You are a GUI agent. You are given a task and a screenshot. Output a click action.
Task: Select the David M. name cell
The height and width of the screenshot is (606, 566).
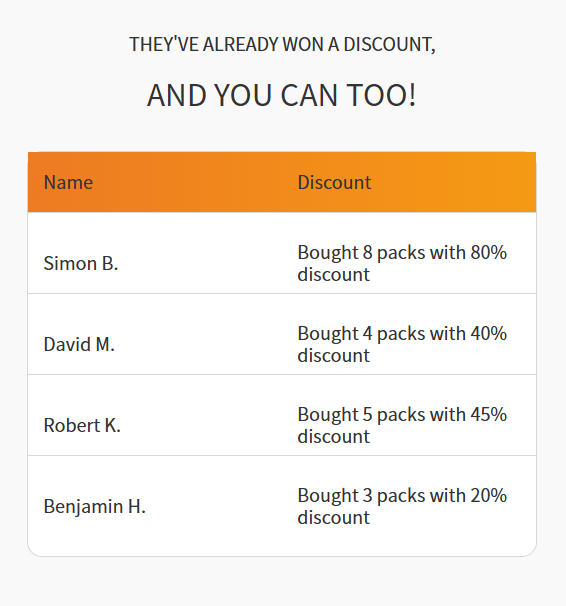coord(79,344)
